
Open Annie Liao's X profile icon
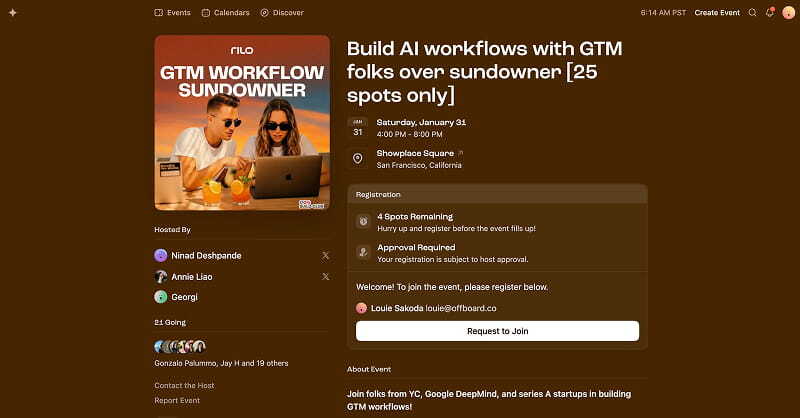point(326,277)
